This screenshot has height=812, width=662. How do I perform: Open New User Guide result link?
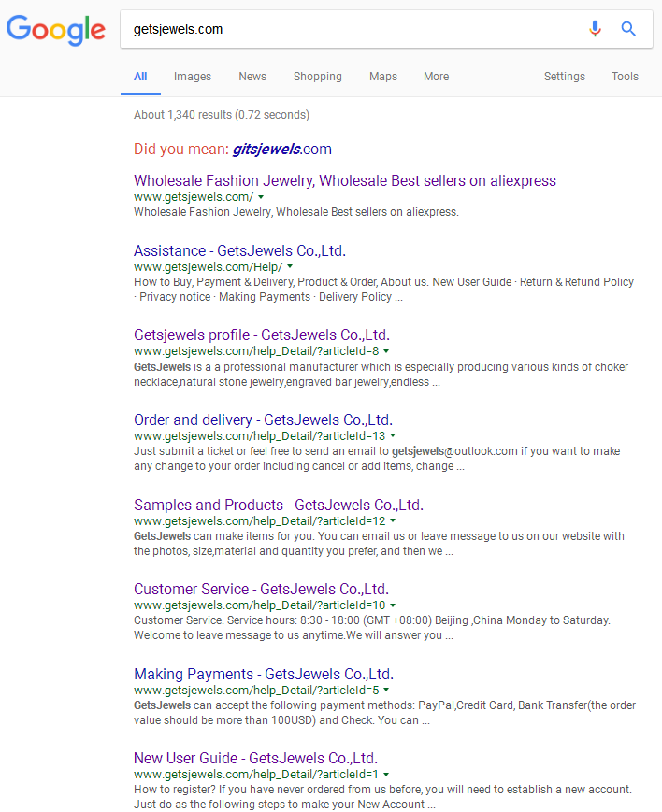(255, 758)
